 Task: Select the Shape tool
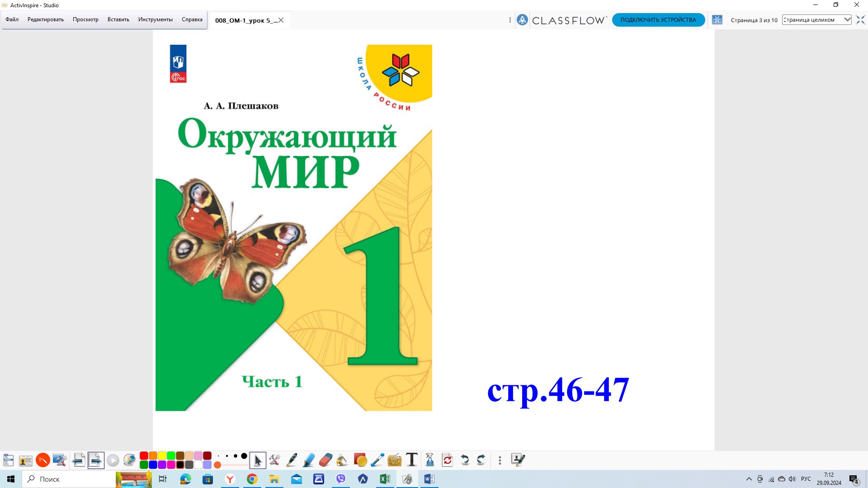pyautogui.click(x=360, y=460)
